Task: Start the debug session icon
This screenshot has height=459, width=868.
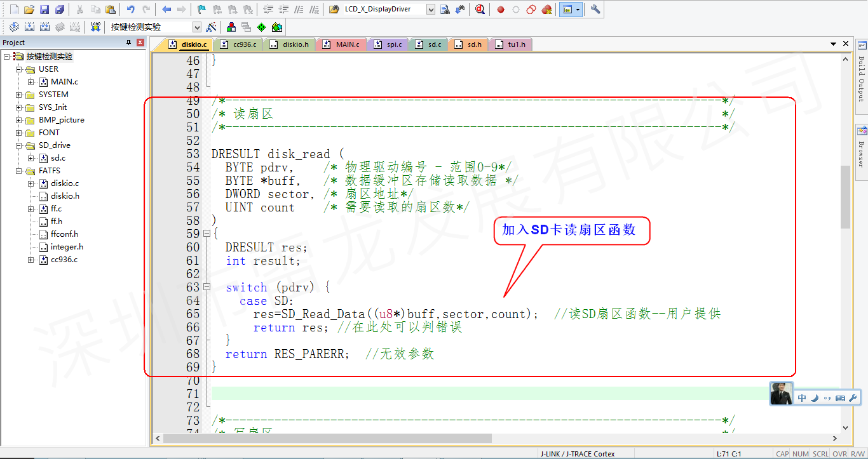Action: (x=480, y=10)
